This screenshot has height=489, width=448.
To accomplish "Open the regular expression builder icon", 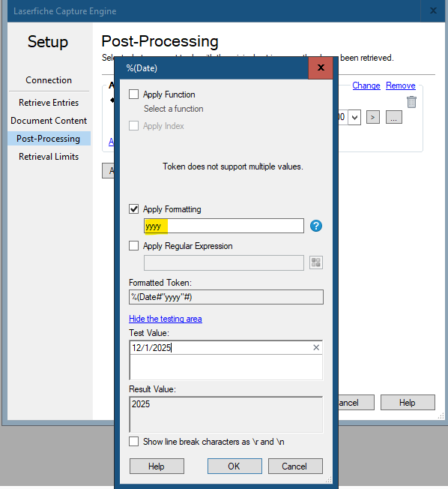I will coord(316,262).
